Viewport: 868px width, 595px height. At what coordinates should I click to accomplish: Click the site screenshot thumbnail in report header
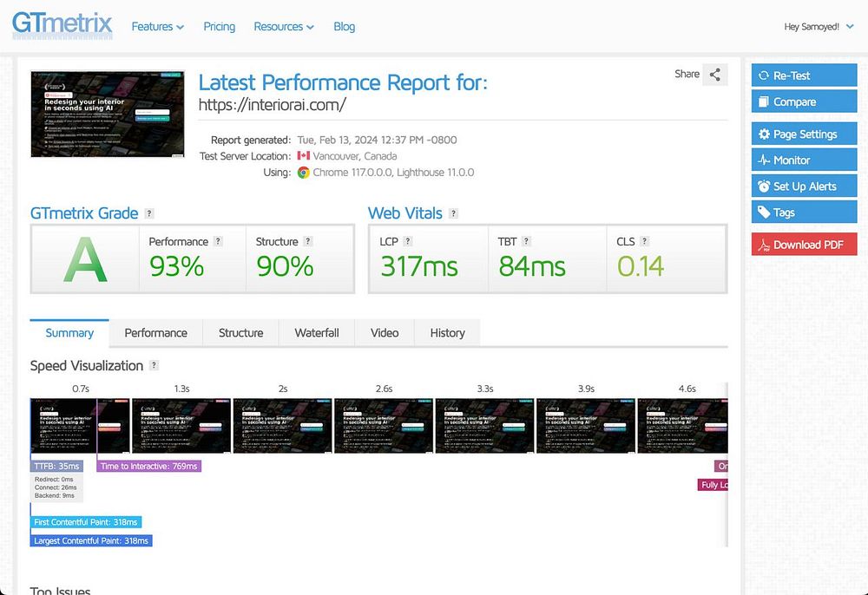pos(108,114)
